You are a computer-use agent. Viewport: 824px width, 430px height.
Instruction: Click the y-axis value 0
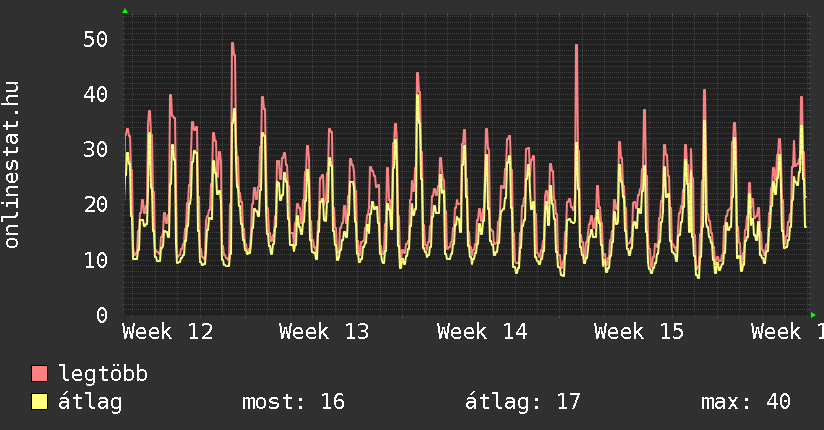(101, 315)
